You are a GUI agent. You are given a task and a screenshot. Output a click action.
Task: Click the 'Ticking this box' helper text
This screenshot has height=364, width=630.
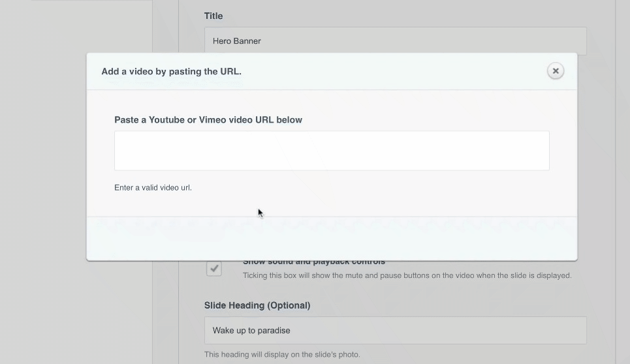pos(407,275)
